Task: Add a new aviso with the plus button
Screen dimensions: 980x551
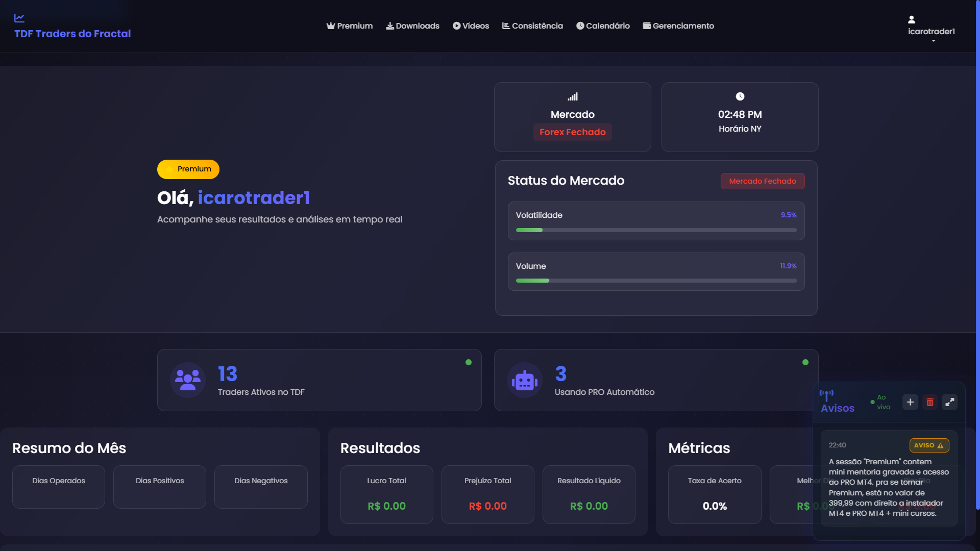Action: click(x=910, y=402)
